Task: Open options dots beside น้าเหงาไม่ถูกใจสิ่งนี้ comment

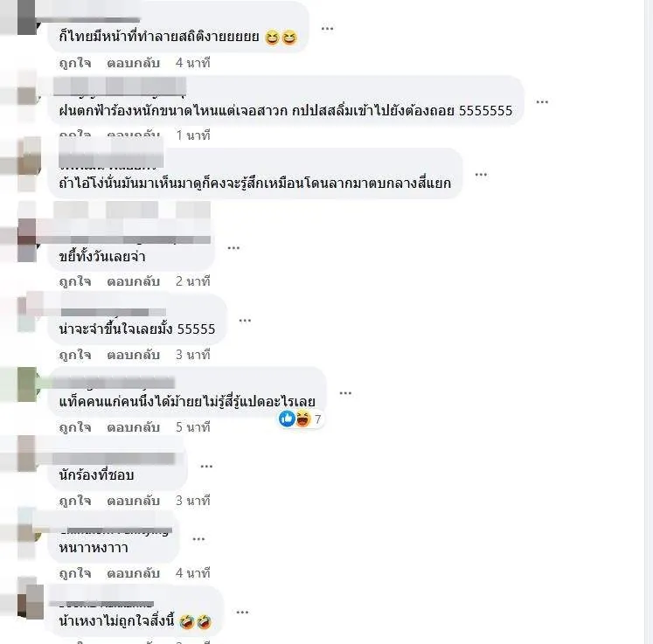Action: coord(242,613)
